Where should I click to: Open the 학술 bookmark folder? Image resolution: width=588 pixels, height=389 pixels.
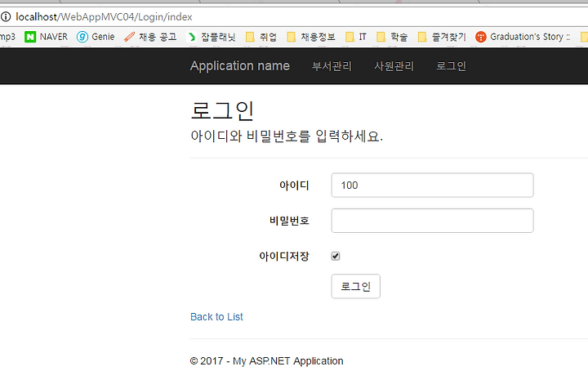click(x=392, y=37)
